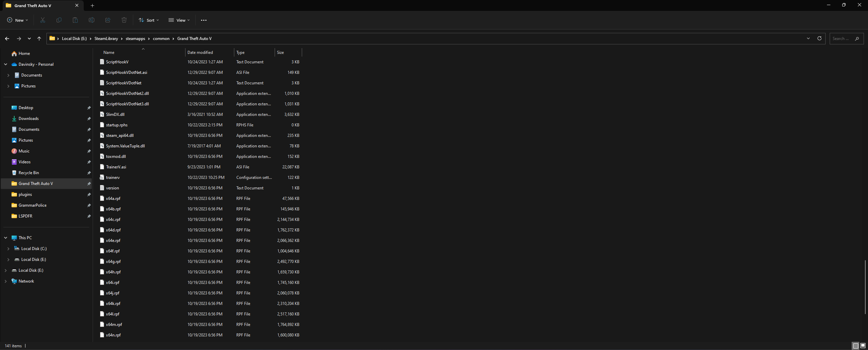The height and width of the screenshot is (350, 868).
Task: Click the Paste toolbar icon
Action: pos(75,20)
